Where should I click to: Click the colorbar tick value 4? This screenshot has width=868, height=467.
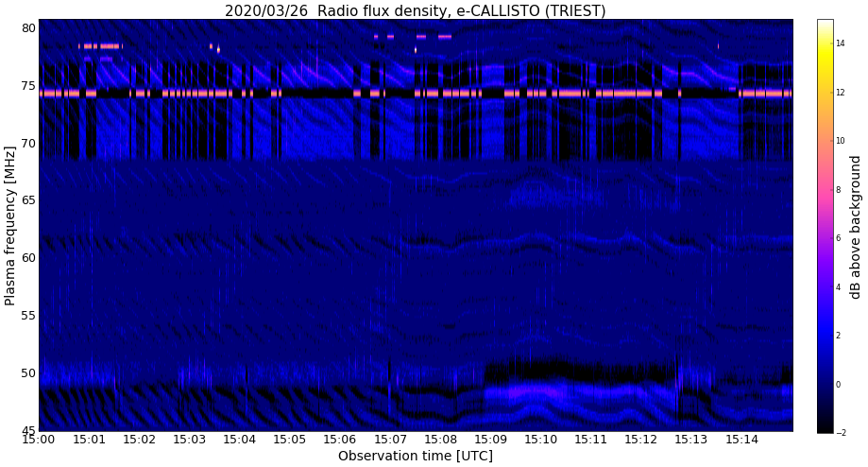pos(839,287)
